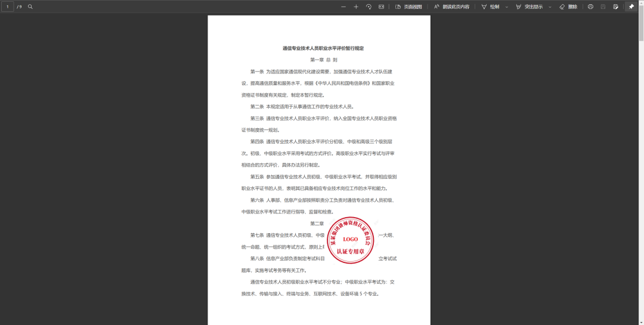The width and height of the screenshot is (644, 325).
Task: Expand the 绘制 draw options dropdown arrow
Action: 506,7
